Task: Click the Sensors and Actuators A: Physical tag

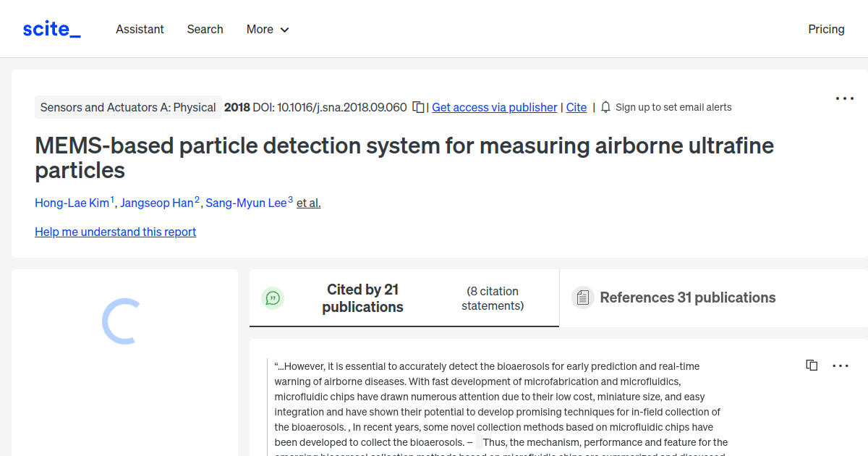Action: click(x=128, y=106)
